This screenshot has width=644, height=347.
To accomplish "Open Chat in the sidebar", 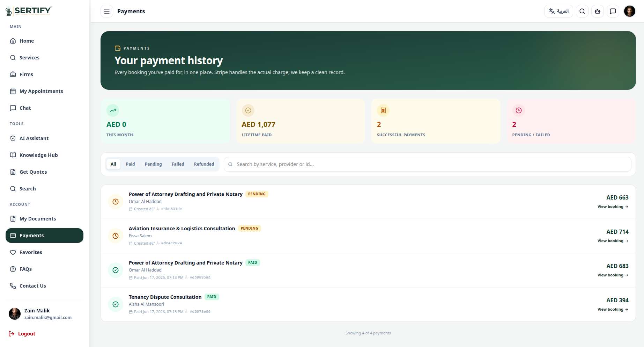I will tap(44, 108).
